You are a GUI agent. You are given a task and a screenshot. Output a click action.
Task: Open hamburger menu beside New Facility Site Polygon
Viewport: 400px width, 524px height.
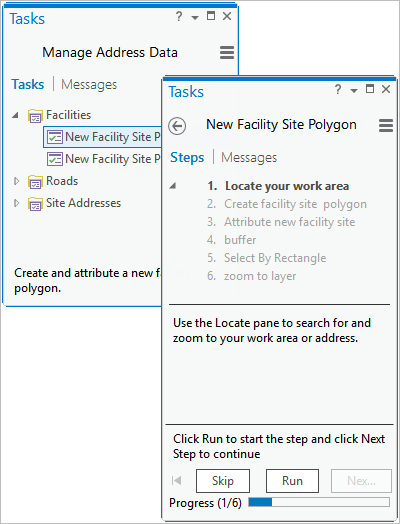coord(386,125)
